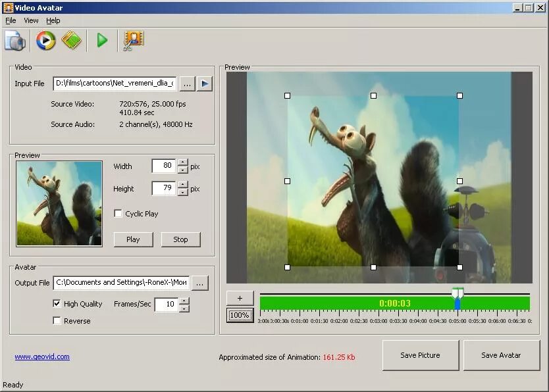This screenshot has width=549, height=392.
Task: Click the bottom-right crop handle in the preview
Action: pos(459,267)
